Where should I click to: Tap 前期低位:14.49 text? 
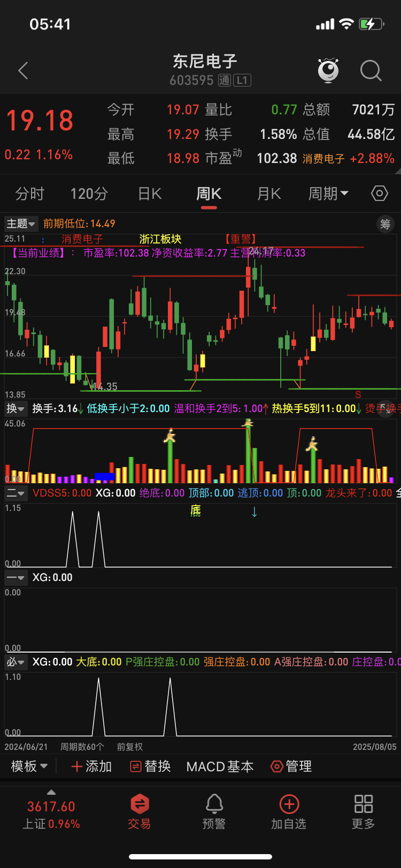pyautogui.click(x=79, y=223)
